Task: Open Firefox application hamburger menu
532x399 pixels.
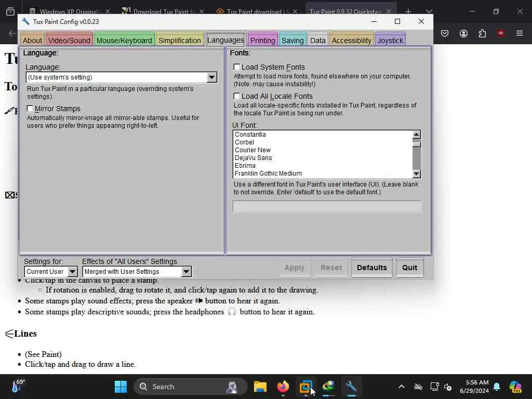Action: (519, 33)
